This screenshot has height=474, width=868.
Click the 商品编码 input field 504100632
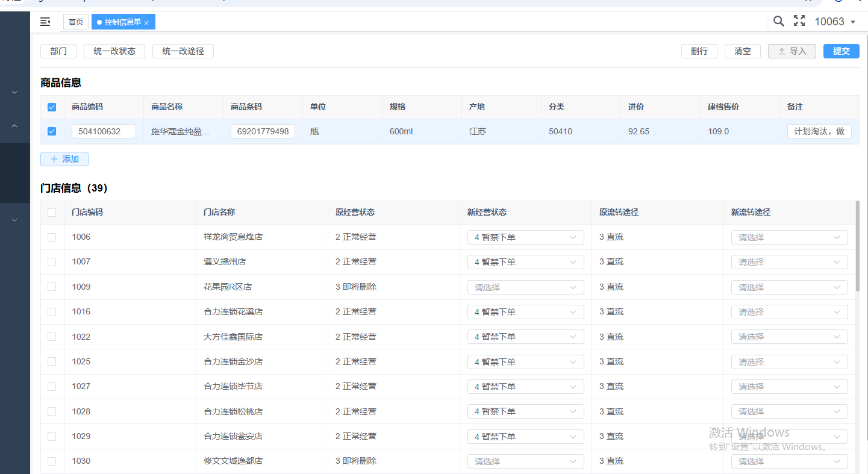pyautogui.click(x=104, y=131)
